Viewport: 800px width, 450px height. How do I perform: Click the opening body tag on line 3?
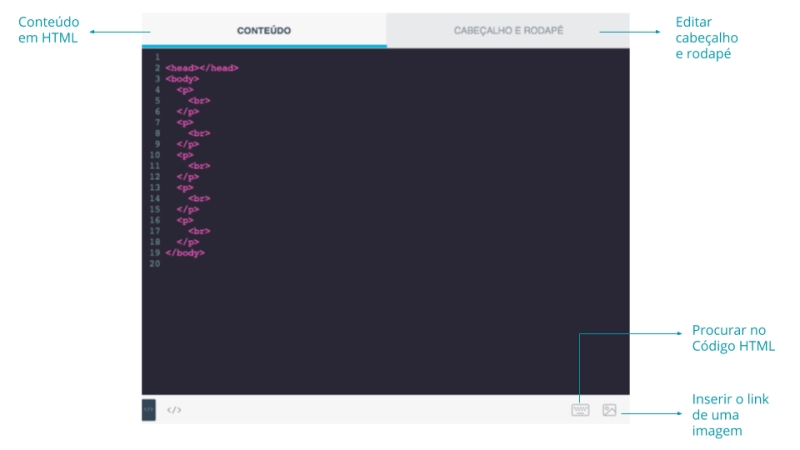(x=183, y=78)
